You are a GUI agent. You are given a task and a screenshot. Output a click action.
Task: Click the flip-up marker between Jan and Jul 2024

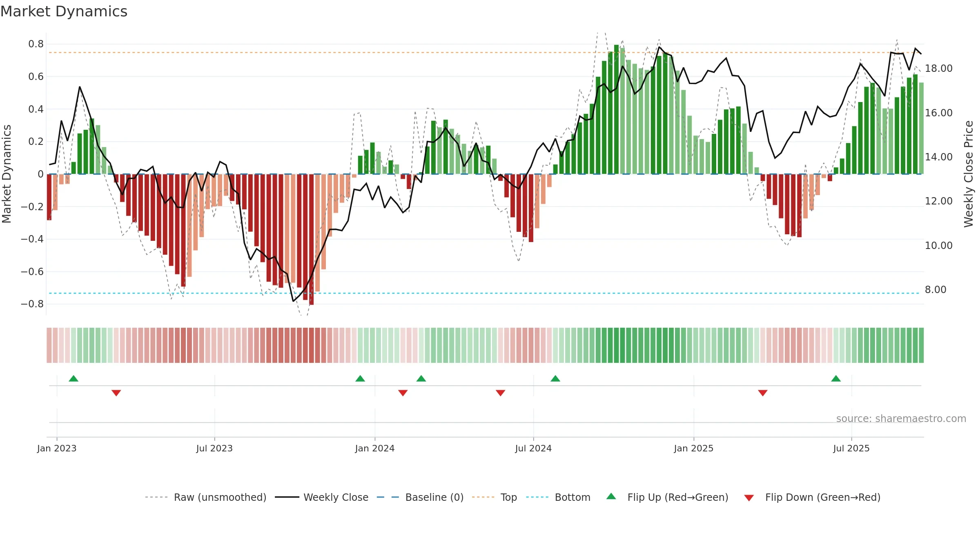[x=421, y=378]
